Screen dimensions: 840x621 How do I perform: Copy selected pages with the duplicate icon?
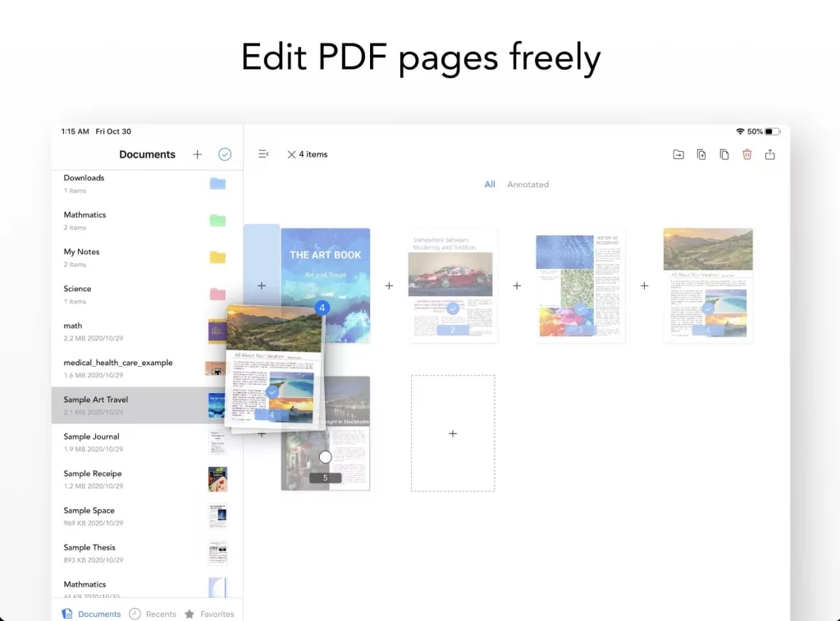pyautogui.click(x=724, y=154)
